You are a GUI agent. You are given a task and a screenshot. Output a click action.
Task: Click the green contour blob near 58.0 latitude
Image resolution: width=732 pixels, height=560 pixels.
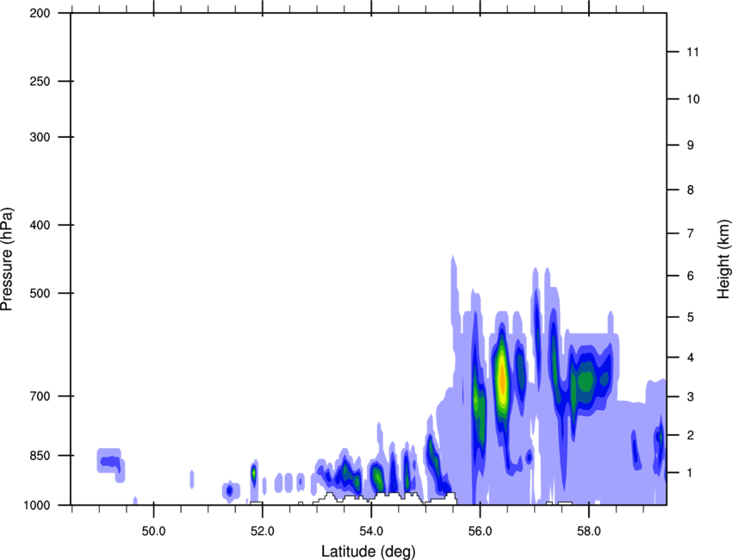pyautogui.click(x=585, y=382)
